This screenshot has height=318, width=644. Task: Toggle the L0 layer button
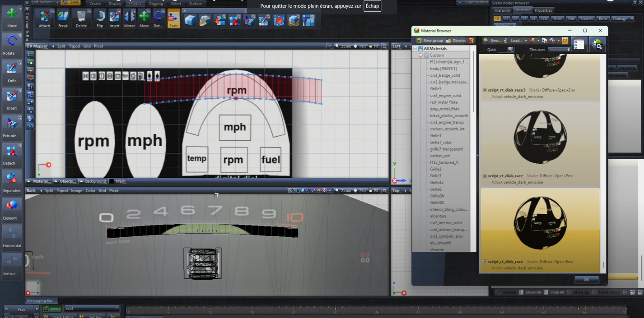[498, 18]
